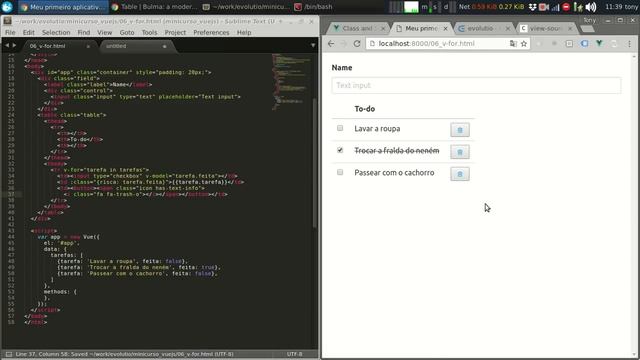
Task: Switch to the '/bin/bash' taskbar window
Action: [x=313, y=7]
